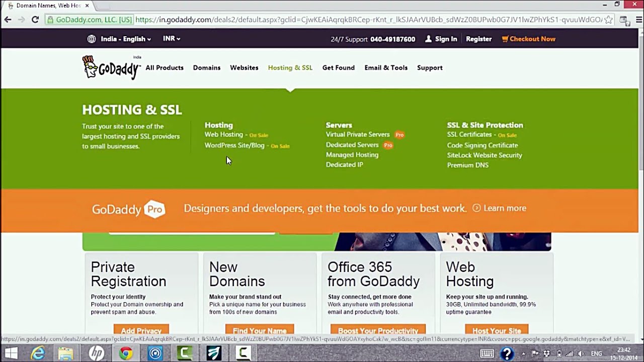644x362 pixels.
Task: Click the volume speaker tray icon
Action: tap(580, 353)
